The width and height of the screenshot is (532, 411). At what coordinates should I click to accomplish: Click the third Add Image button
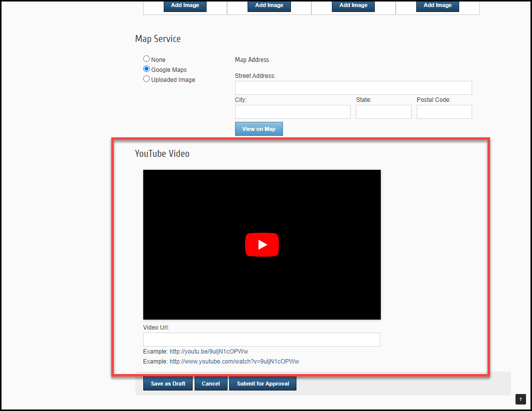pyautogui.click(x=353, y=6)
